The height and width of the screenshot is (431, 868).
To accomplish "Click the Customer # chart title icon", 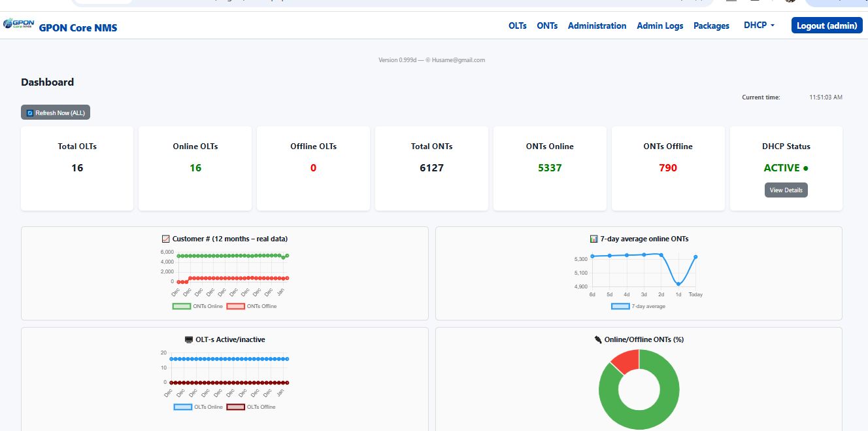I will click(x=165, y=239).
